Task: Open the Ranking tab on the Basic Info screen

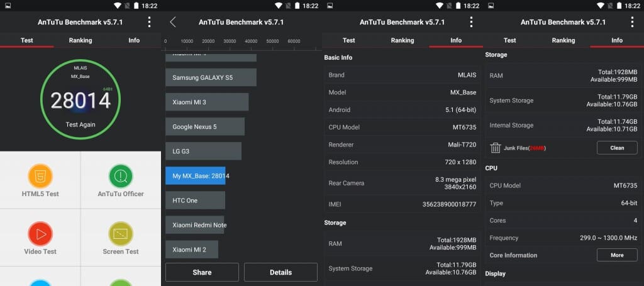Action: pos(402,40)
